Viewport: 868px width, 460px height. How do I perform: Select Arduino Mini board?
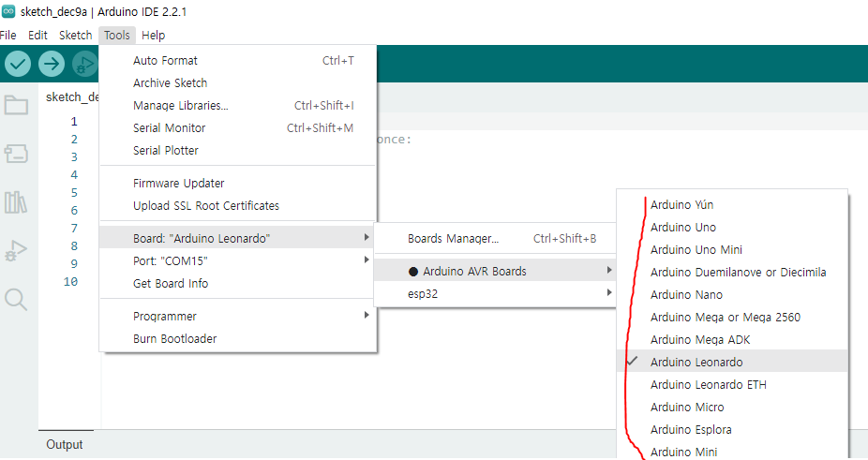[x=732, y=452]
